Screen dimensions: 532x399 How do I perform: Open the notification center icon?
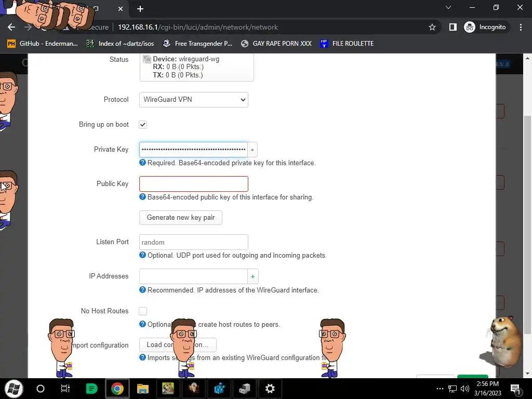click(515, 389)
